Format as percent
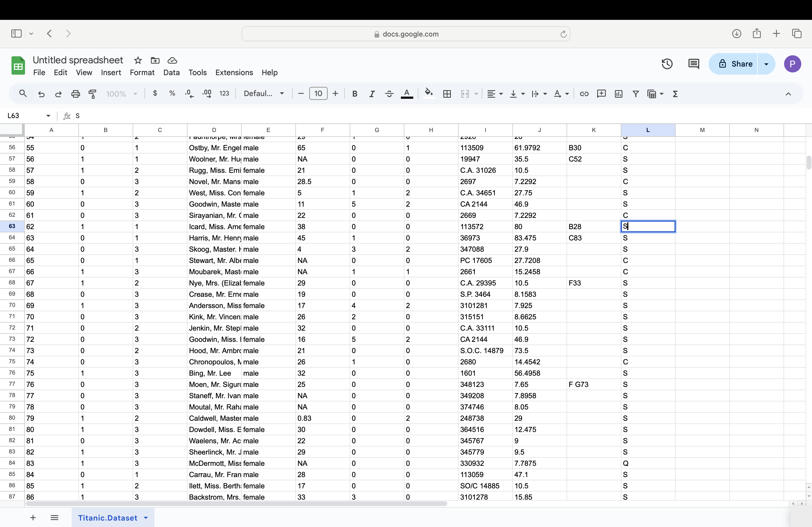Viewport: 812px width, 527px height. [172, 93]
